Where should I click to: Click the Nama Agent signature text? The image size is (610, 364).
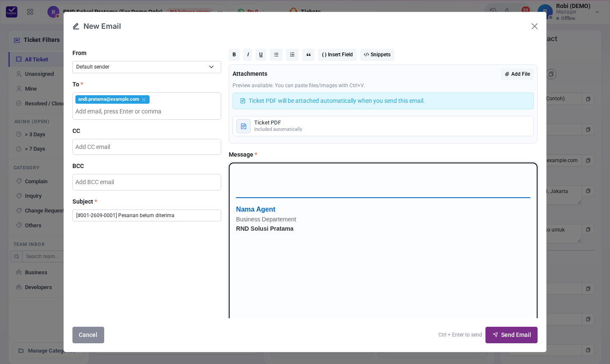click(x=255, y=210)
